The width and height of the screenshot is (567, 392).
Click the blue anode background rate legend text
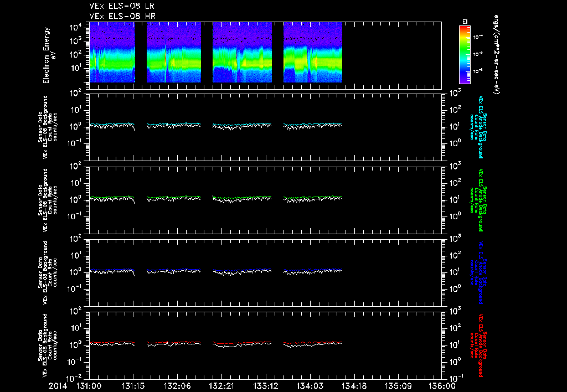click(x=478, y=272)
